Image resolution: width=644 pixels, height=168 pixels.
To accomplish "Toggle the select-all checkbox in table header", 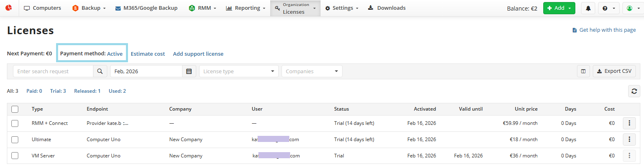I will [15, 109].
